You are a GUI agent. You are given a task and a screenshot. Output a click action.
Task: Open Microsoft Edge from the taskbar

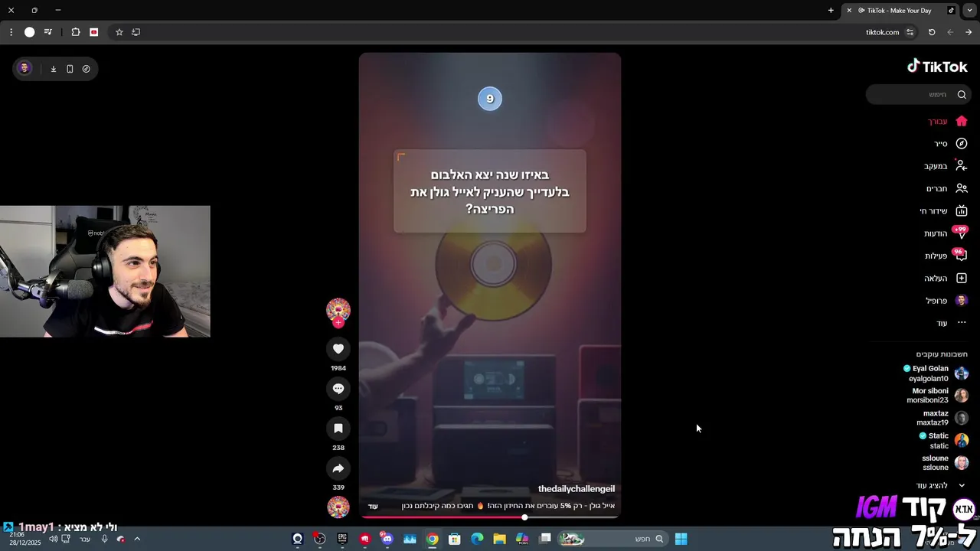tap(477, 539)
